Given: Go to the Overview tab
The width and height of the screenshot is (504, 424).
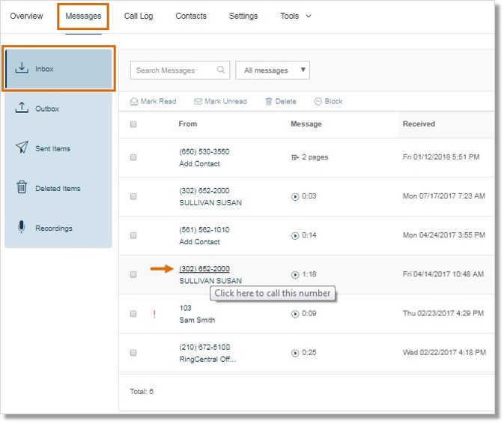Looking at the screenshot, I should (x=26, y=16).
